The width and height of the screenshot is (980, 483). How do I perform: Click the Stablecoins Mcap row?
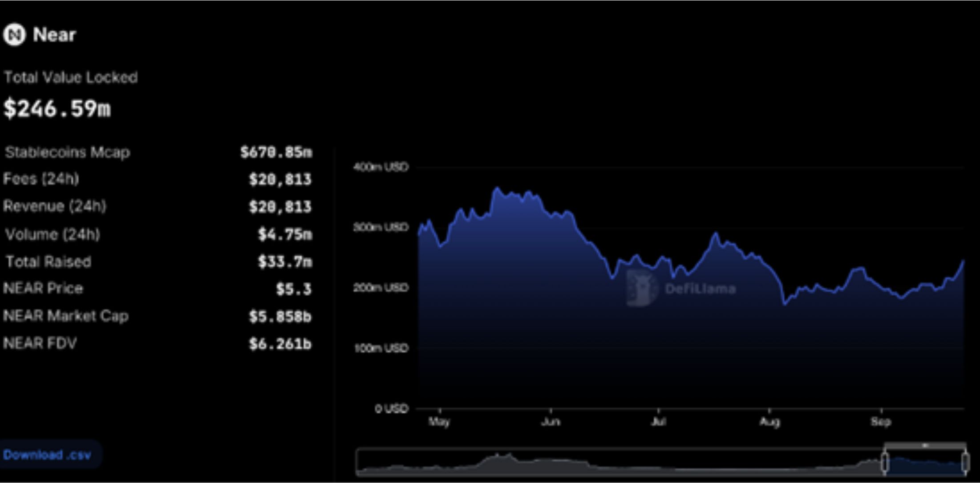pos(68,153)
